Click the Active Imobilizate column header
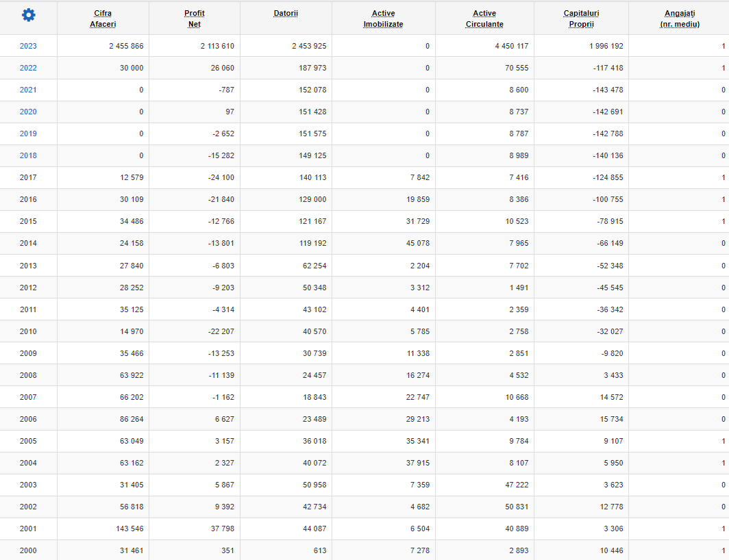This screenshot has height=560, width=729. click(x=383, y=18)
